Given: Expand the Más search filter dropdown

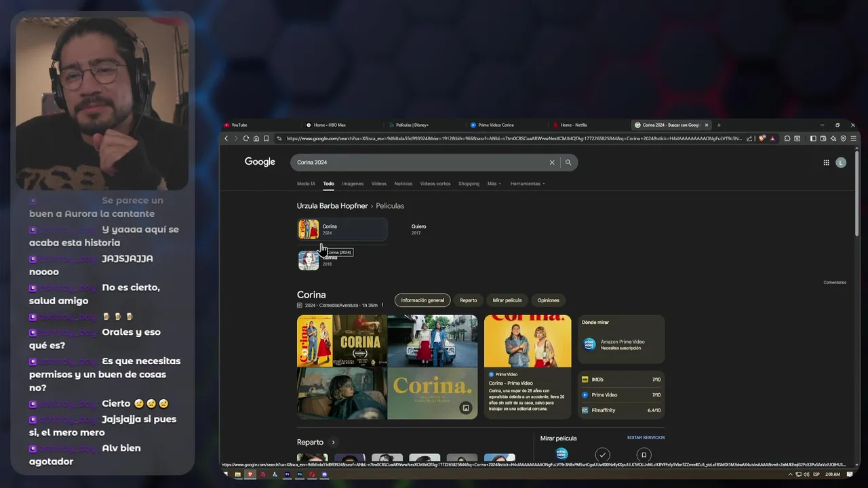Looking at the screenshot, I should (x=494, y=184).
